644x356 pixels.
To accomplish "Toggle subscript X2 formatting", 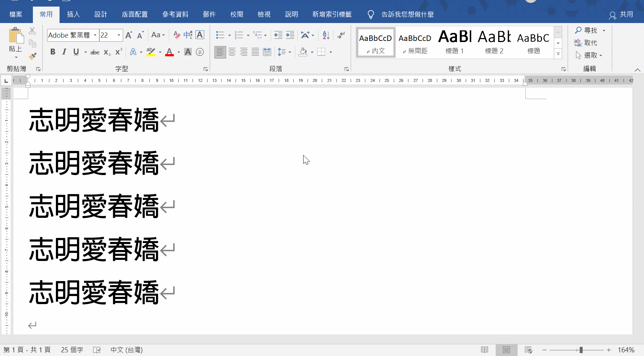I will [107, 52].
